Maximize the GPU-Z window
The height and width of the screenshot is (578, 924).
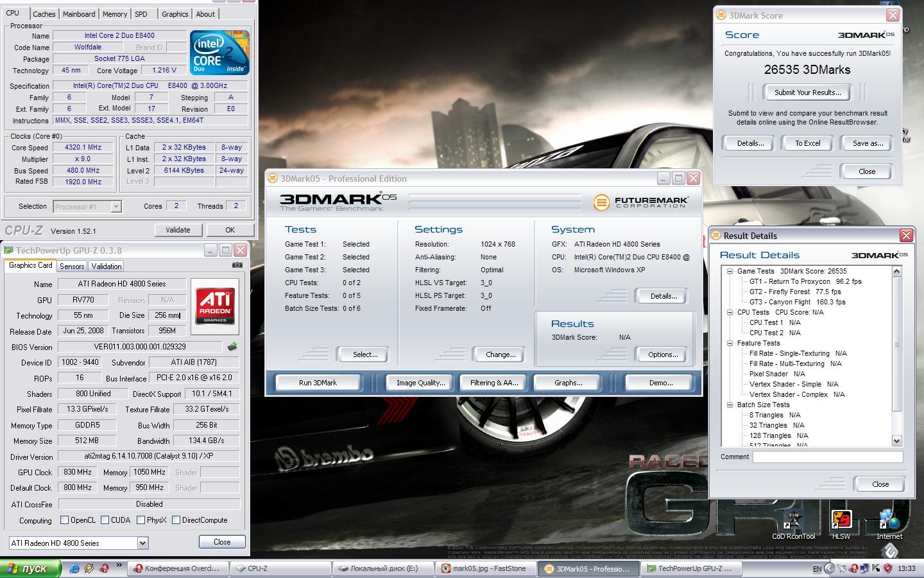pyautogui.click(x=225, y=250)
